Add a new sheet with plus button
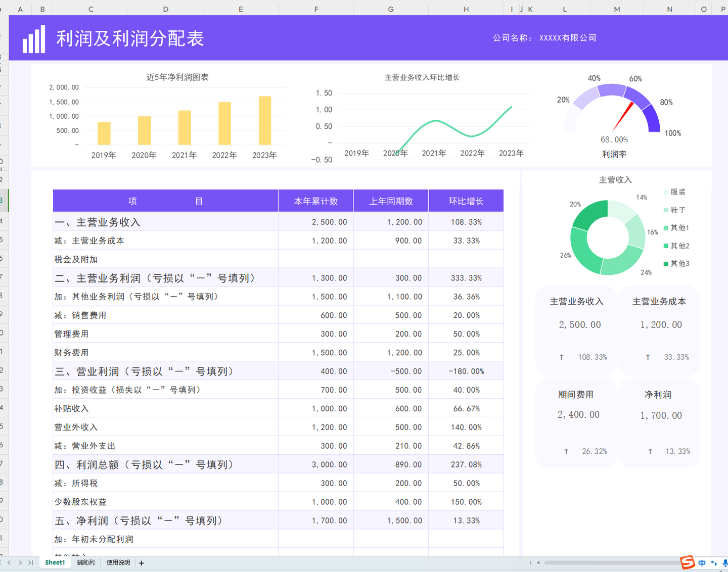This screenshot has width=728, height=572. pyautogui.click(x=142, y=563)
